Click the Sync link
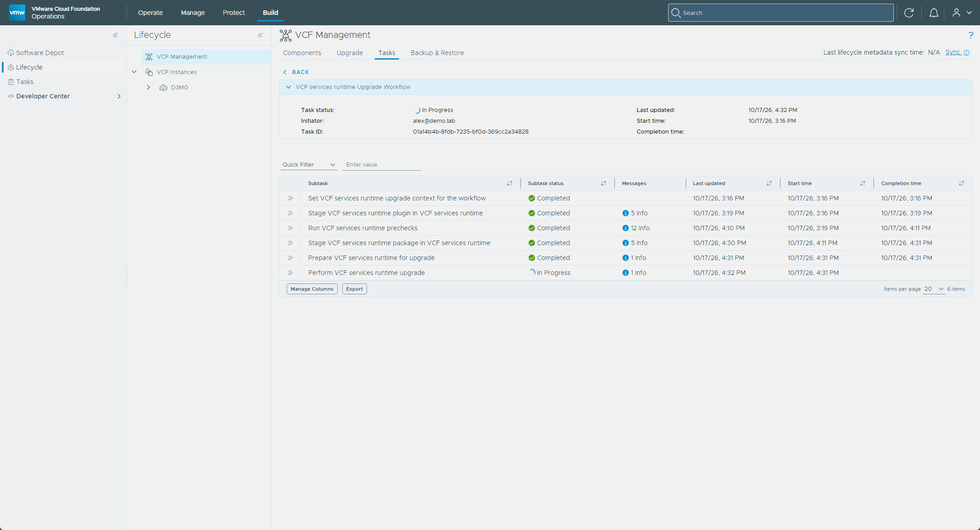This screenshot has height=530, width=980. [953, 52]
